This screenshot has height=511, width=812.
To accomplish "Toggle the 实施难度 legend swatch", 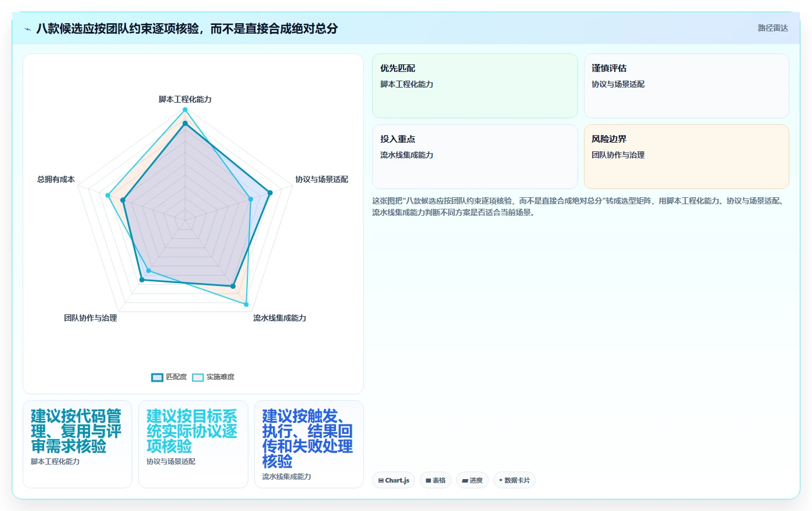I will pyautogui.click(x=198, y=378).
